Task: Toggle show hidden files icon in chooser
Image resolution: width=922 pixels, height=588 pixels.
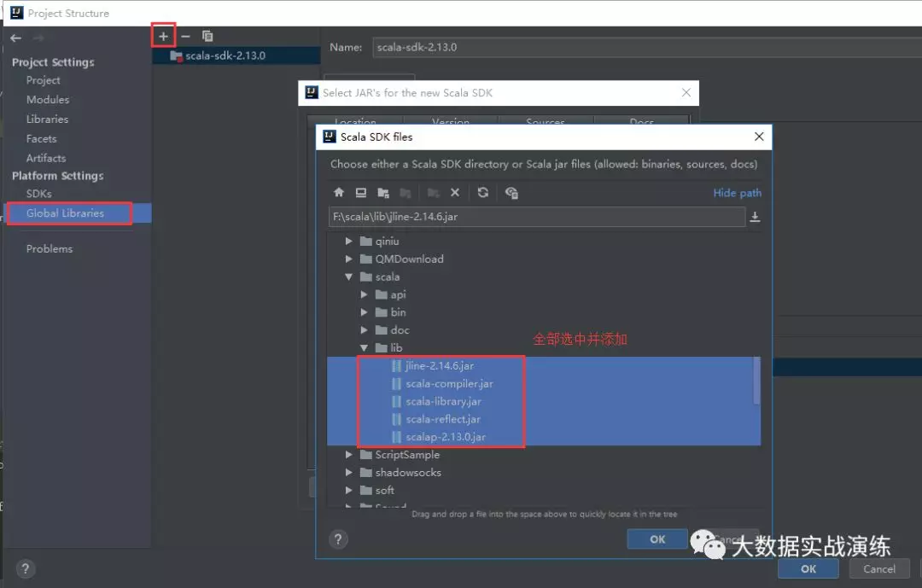Action: tap(511, 192)
